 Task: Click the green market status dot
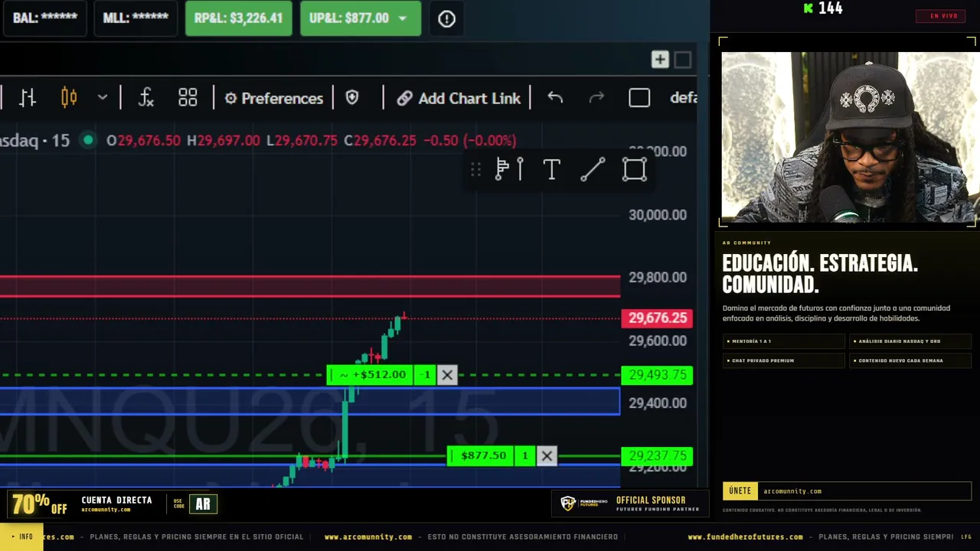(x=89, y=140)
